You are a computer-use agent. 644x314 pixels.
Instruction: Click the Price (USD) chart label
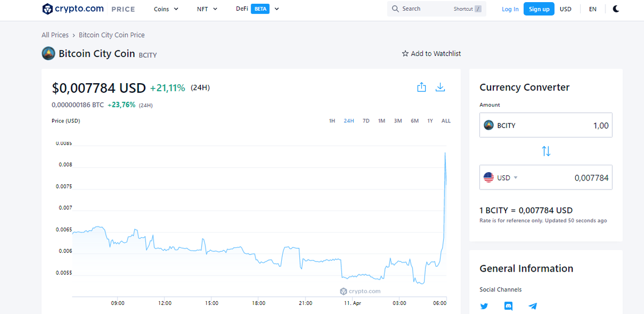coord(65,121)
